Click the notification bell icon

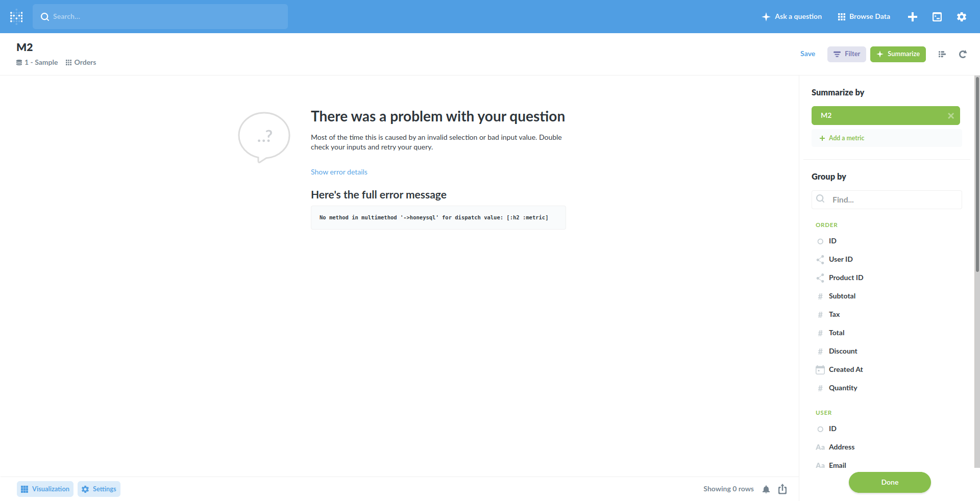[x=766, y=489]
